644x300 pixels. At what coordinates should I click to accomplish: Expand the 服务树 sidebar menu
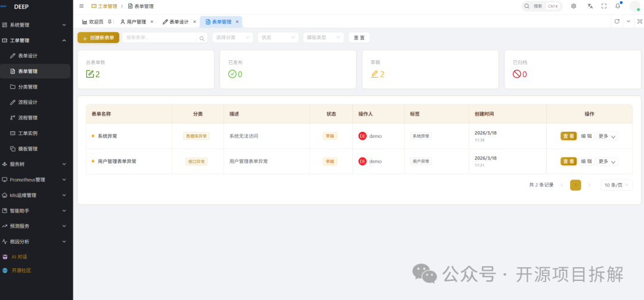[x=35, y=165]
